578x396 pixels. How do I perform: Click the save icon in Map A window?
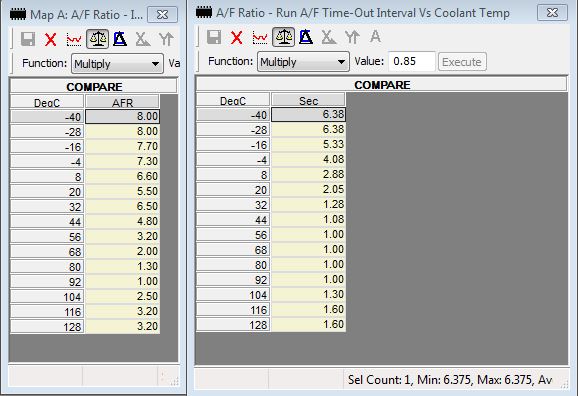click(x=28, y=39)
